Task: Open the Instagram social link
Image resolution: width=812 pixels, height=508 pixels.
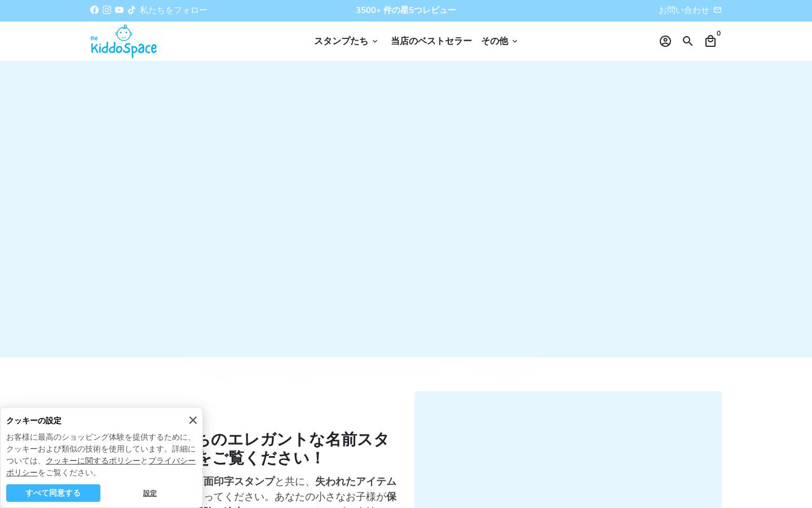Action: coord(107,10)
